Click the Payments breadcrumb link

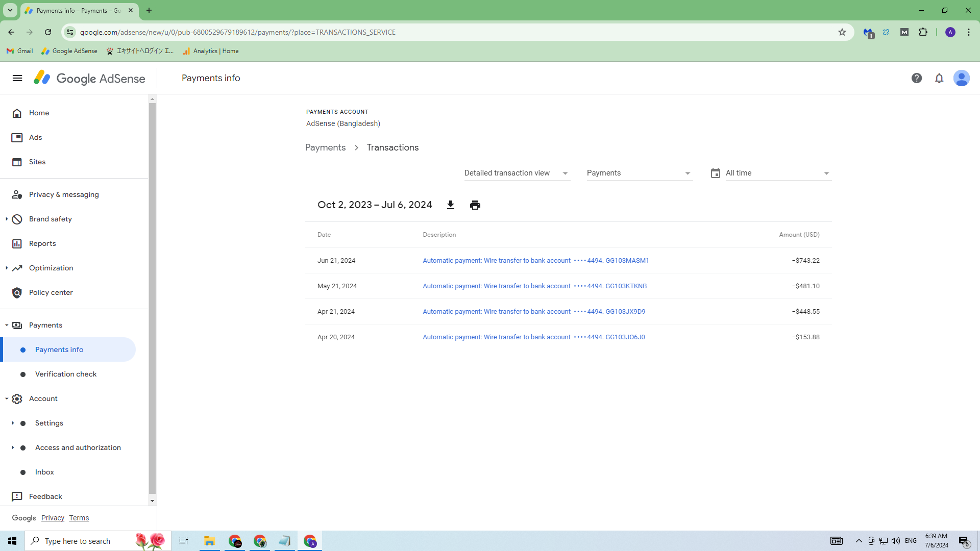click(x=325, y=147)
